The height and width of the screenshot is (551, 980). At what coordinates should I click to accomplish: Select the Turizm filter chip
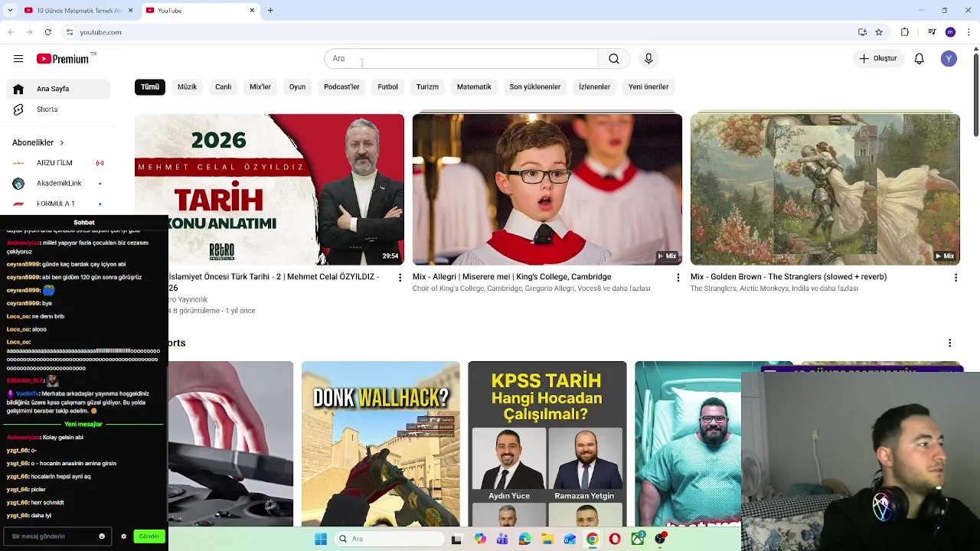click(427, 87)
